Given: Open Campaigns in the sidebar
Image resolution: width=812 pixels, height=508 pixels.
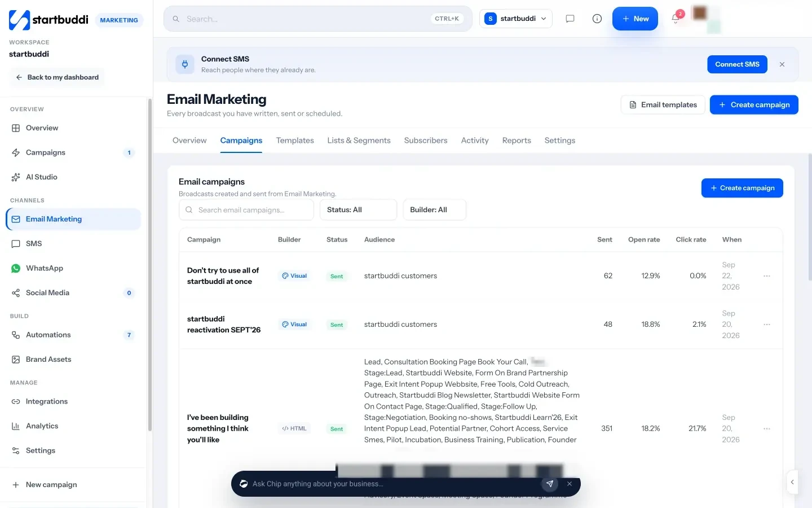Looking at the screenshot, I should [73, 153].
